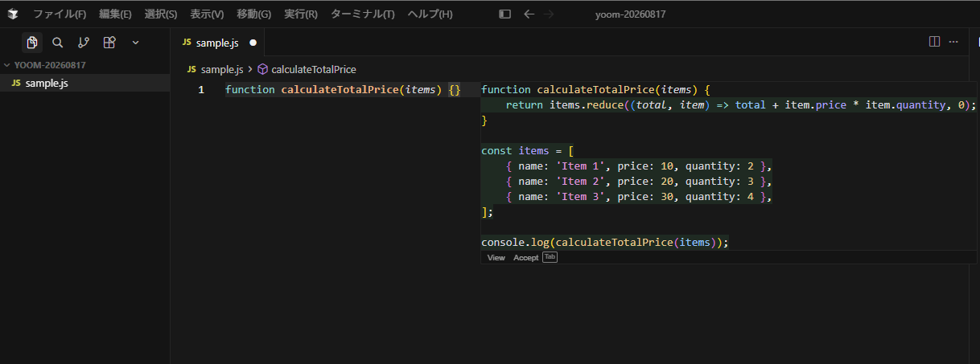Image resolution: width=980 pixels, height=364 pixels.
Task: Open editor more actions ellipsis menu
Action: click(x=953, y=42)
